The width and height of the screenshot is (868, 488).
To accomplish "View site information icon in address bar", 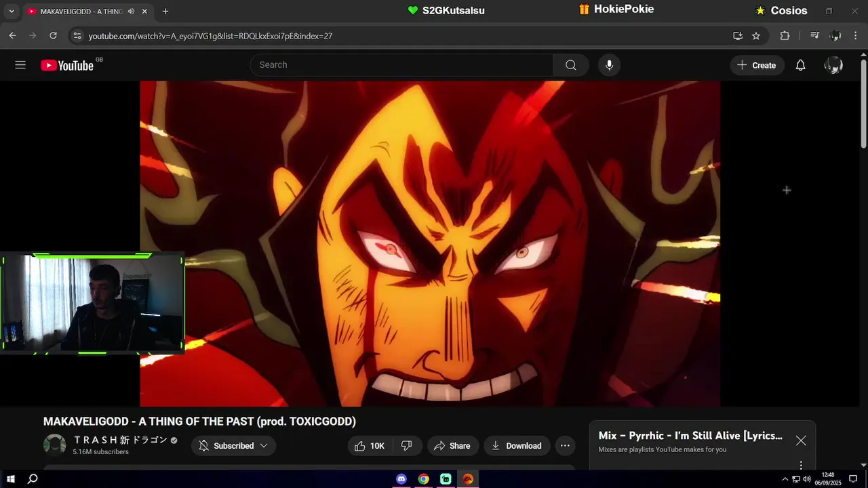I will [x=77, y=36].
